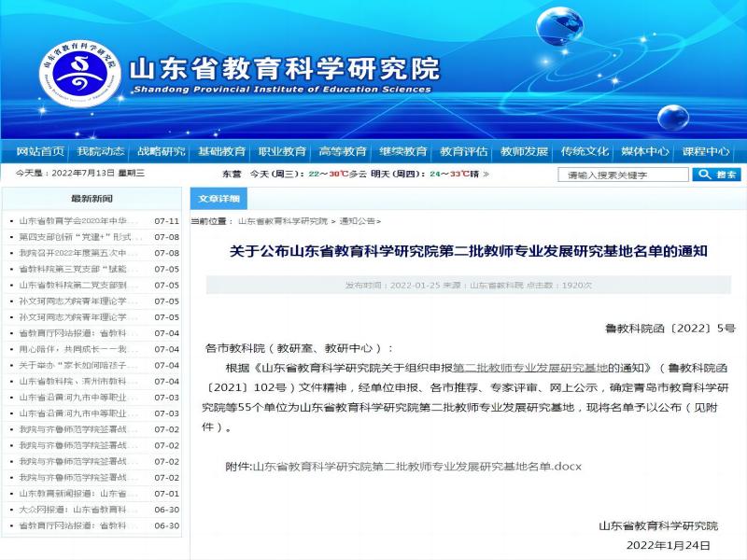Open the 课程中心 navigation item

coord(706,151)
